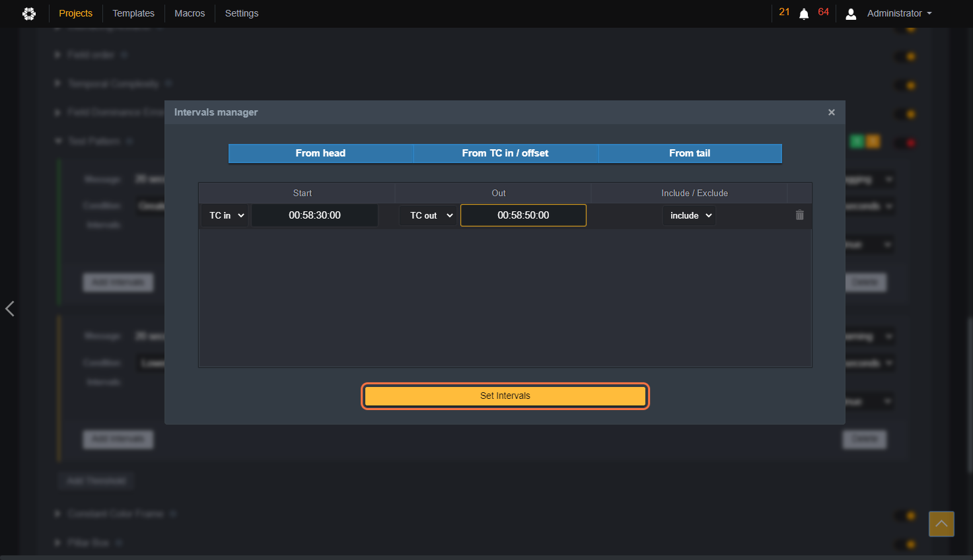Expand the Administrator account dropdown
Screen dimensions: 973x560
[899, 13]
